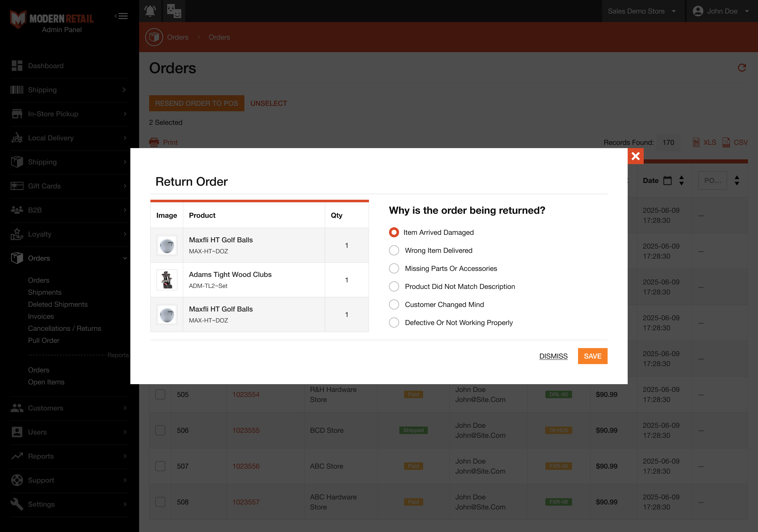The height and width of the screenshot is (532, 758).
Task: Select Wrong Item Delivered reason
Action: [x=394, y=251]
